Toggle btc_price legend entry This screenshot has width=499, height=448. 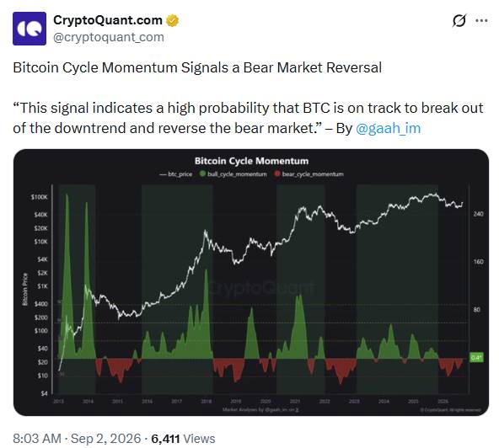click(x=176, y=174)
